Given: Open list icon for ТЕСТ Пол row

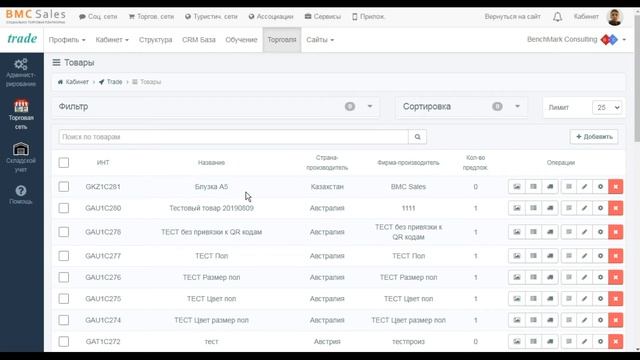Looking at the screenshot, I should pos(569,256).
